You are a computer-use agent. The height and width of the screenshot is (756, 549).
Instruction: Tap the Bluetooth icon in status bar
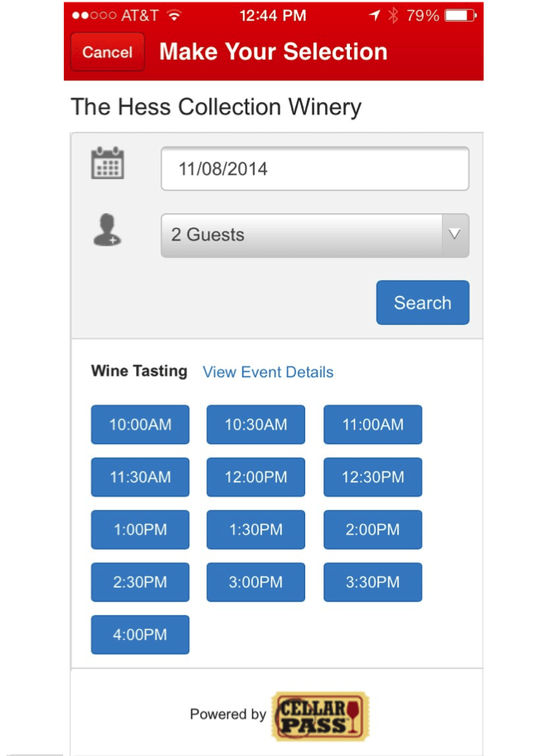(x=393, y=16)
